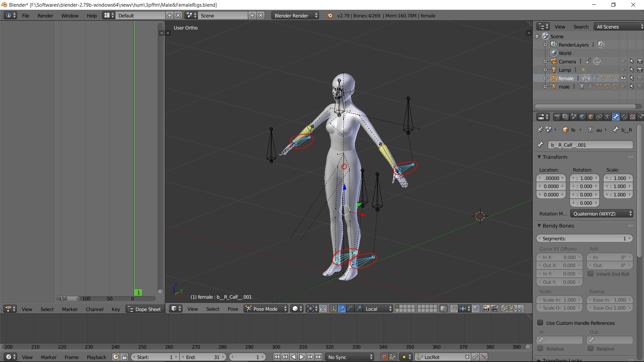The width and height of the screenshot is (644, 362).
Task: Click the World properties icon in outliner
Action: coord(554,53)
